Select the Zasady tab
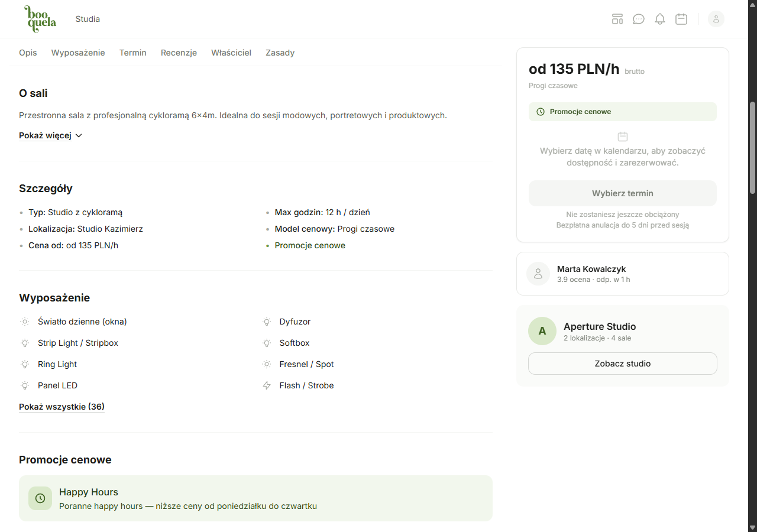Image resolution: width=757 pixels, height=532 pixels. tap(280, 53)
